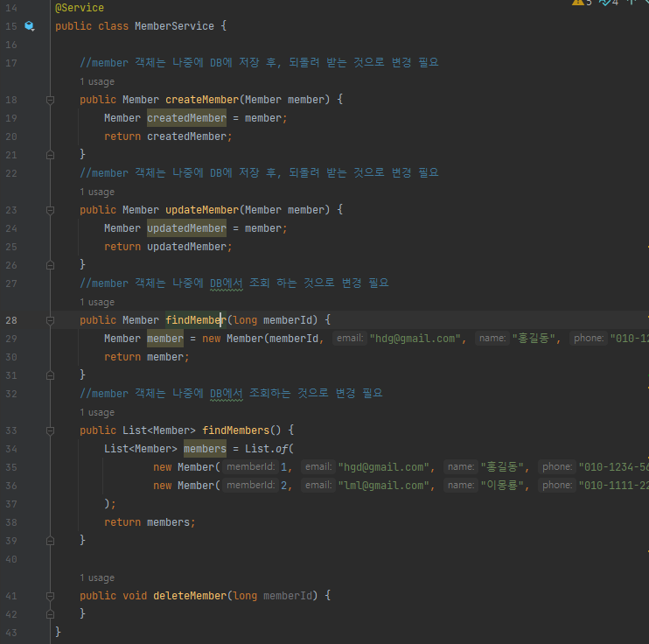The image size is (649, 644).
Task: Open the '1 usage' hint above deleteMember
Action: pos(97,577)
